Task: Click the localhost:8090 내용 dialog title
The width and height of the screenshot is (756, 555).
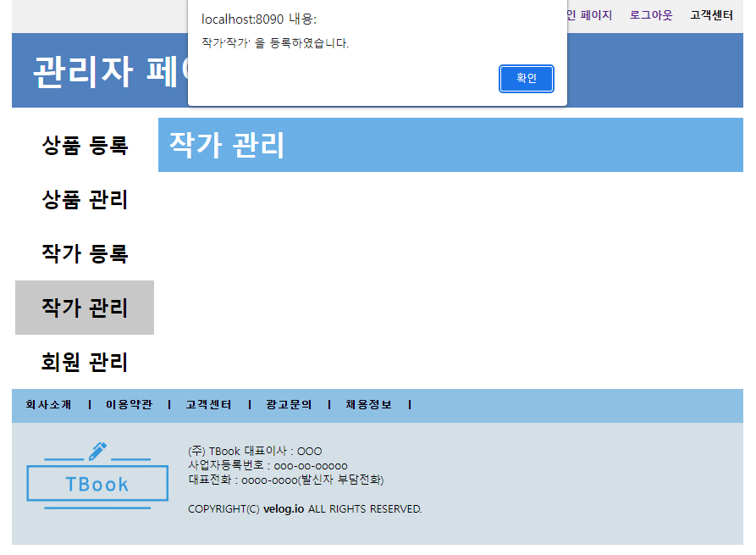Action: click(x=259, y=19)
